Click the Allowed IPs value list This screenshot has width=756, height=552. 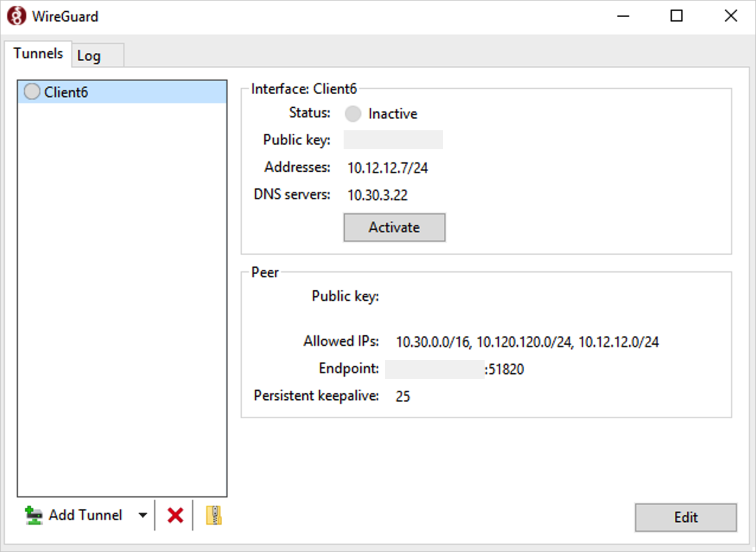[527, 342]
